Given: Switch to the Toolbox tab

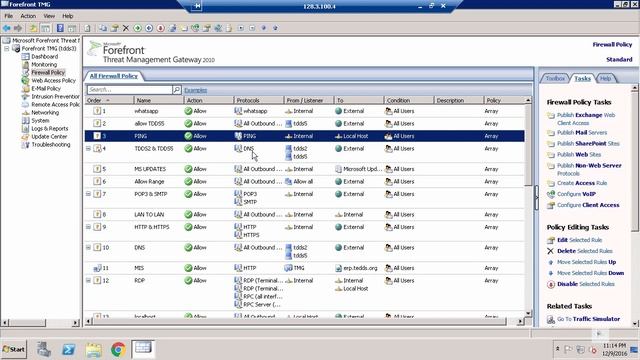Looking at the screenshot, I should pyautogui.click(x=555, y=78).
